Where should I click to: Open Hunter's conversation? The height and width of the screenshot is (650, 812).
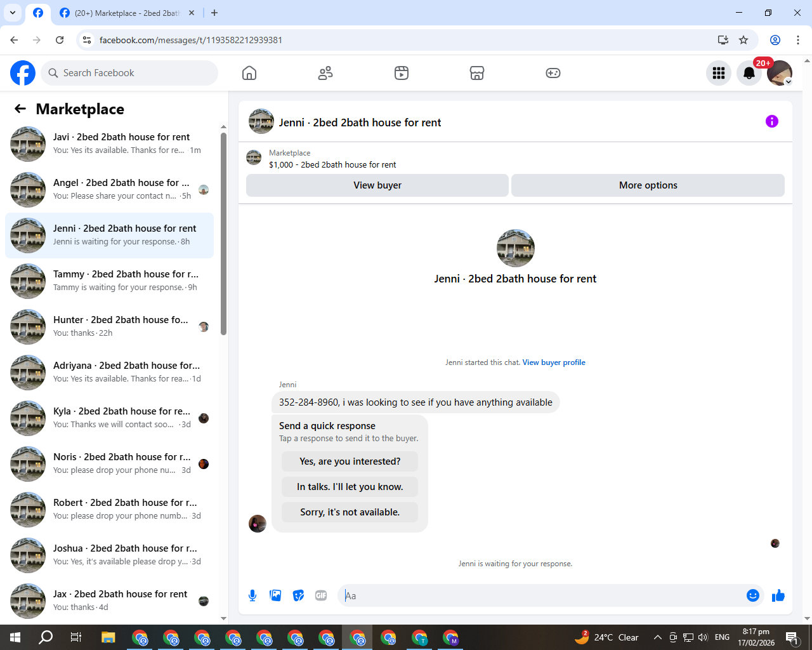(x=109, y=327)
